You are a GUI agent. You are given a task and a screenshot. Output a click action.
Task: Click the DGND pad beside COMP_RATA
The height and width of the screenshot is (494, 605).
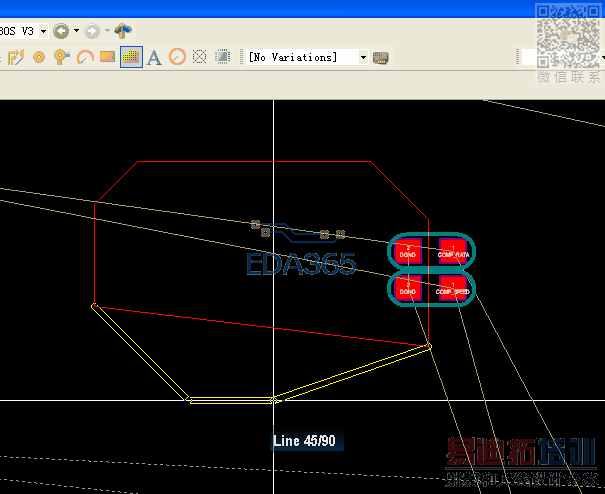(408, 251)
